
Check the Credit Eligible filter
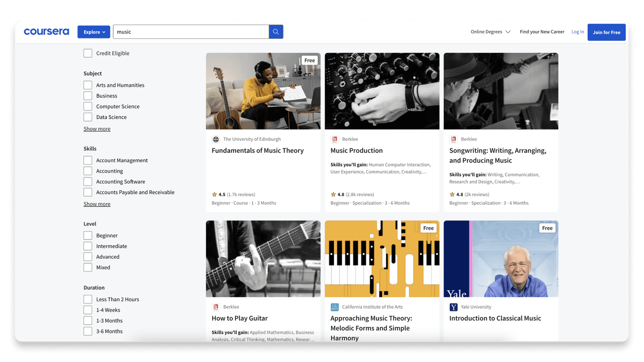point(88,53)
